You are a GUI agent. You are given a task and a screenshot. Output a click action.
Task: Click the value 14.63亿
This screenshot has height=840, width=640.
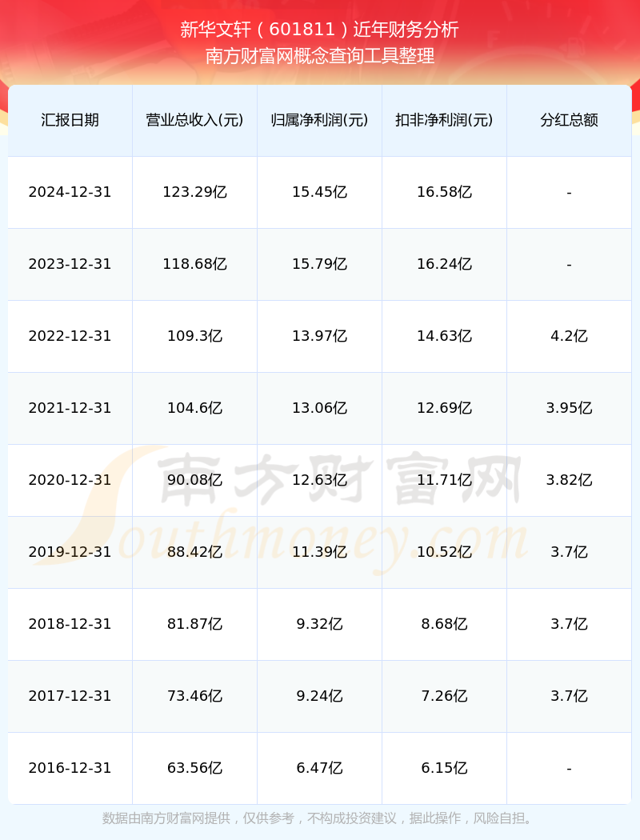[x=445, y=336]
